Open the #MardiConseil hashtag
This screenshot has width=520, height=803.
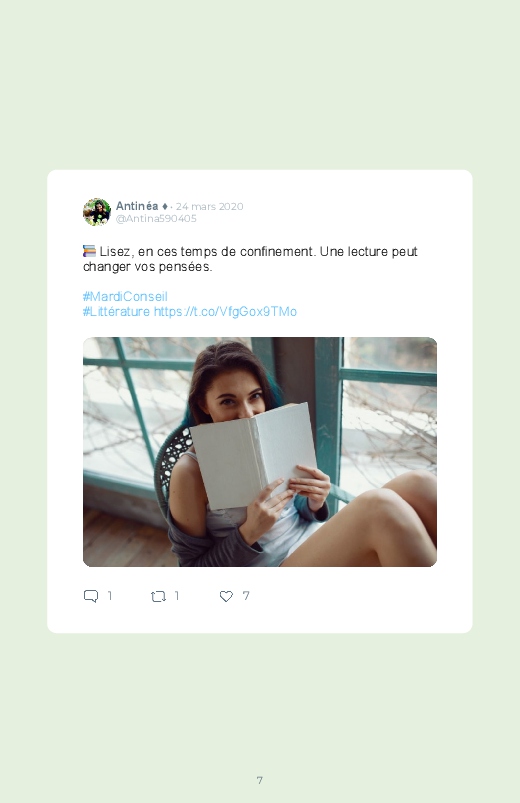[125, 297]
